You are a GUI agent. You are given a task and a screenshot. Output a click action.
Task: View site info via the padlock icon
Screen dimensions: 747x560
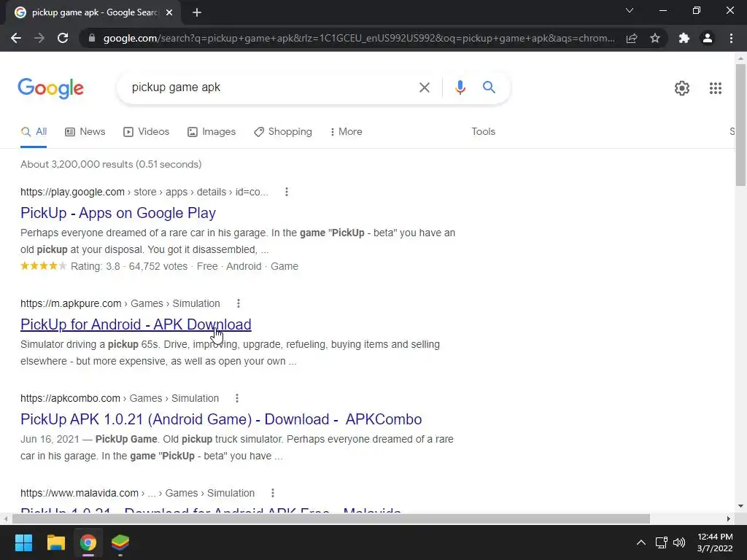[x=92, y=38]
